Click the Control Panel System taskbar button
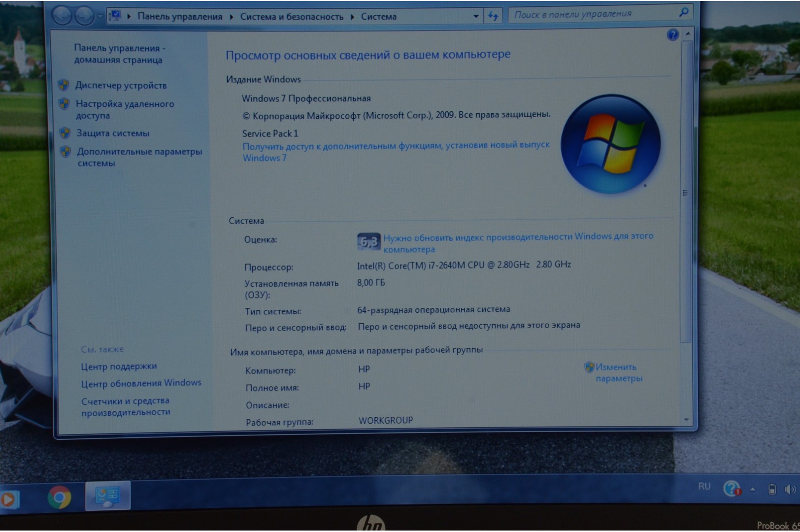The height and width of the screenshot is (532, 800). click(108, 496)
